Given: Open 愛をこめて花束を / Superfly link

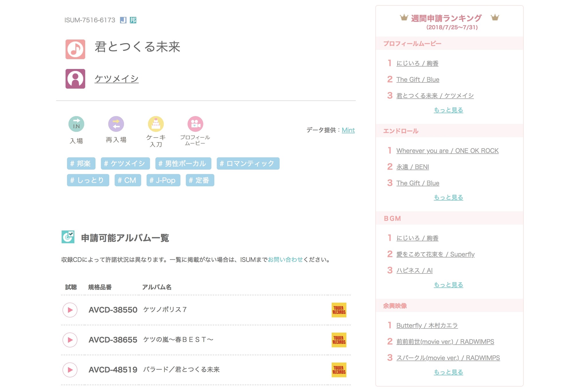Looking at the screenshot, I should click(435, 254).
